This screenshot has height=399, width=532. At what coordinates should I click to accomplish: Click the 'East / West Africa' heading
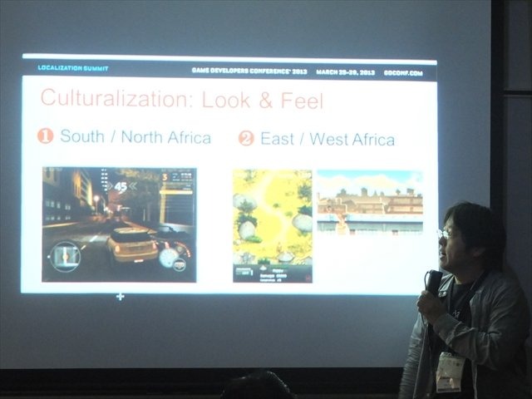(x=328, y=139)
